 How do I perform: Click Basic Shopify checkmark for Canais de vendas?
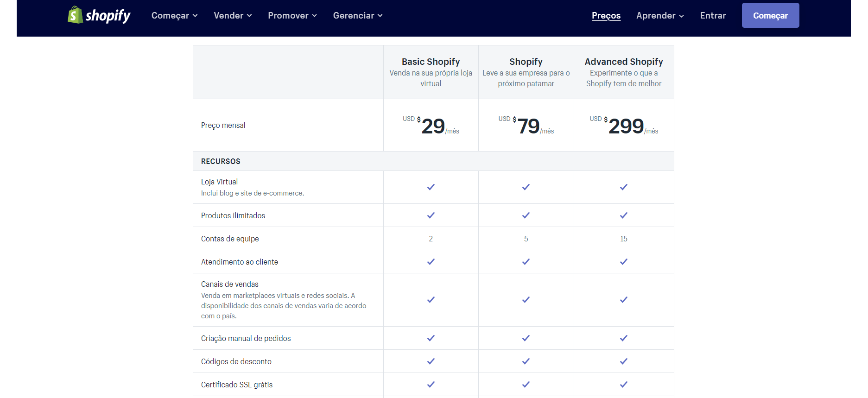(x=431, y=300)
